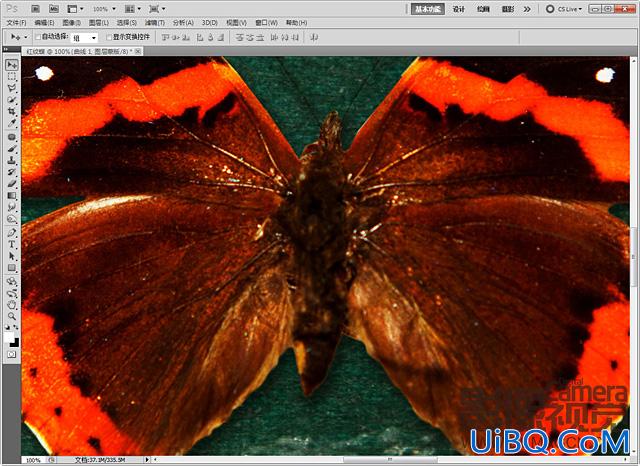Open the background color picker

tap(15, 342)
